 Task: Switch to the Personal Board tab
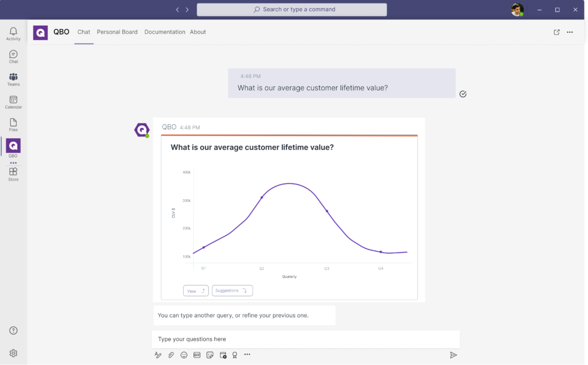117,32
